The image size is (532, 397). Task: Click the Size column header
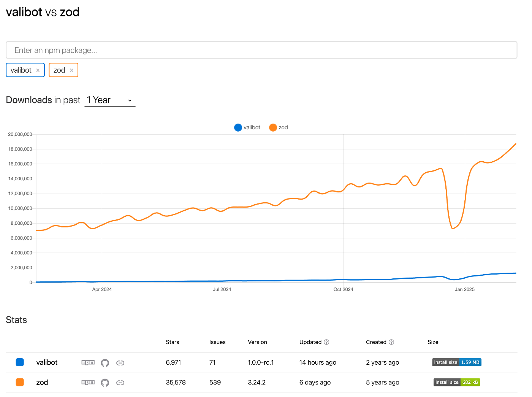(433, 342)
